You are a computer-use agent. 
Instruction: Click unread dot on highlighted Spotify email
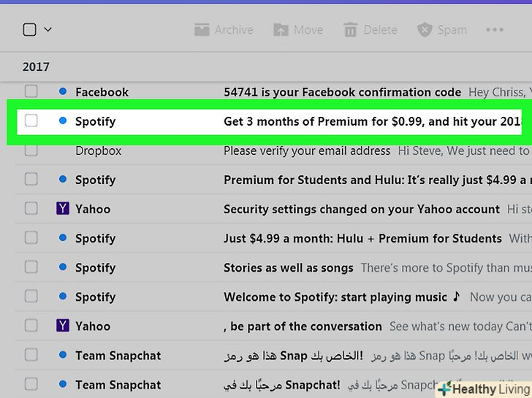(x=63, y=120)
